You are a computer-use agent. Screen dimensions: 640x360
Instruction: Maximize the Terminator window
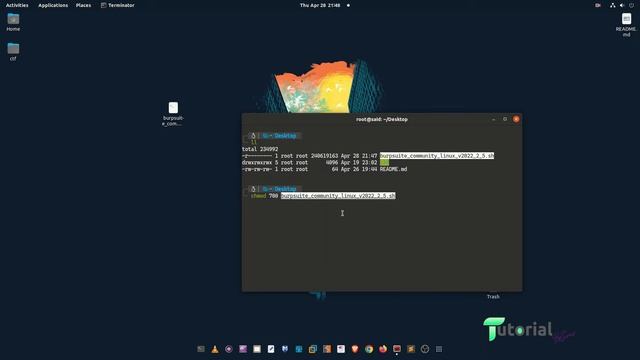pyautogui.click(x=505, y=119)
